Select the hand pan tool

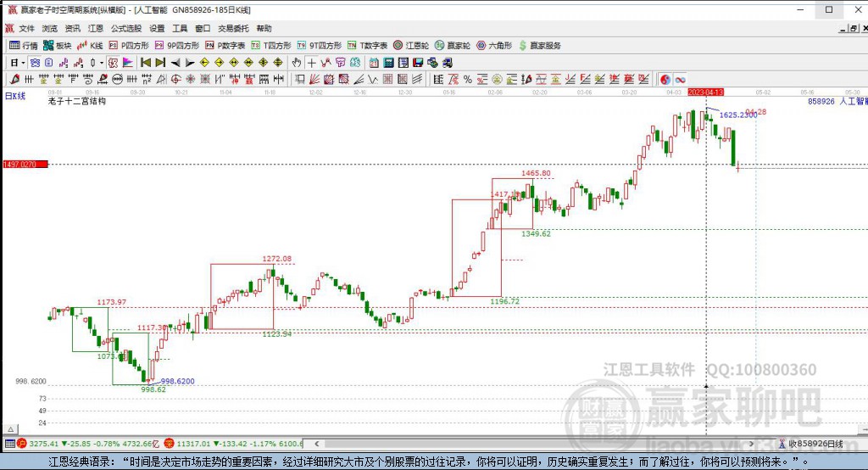coord(297,63)
